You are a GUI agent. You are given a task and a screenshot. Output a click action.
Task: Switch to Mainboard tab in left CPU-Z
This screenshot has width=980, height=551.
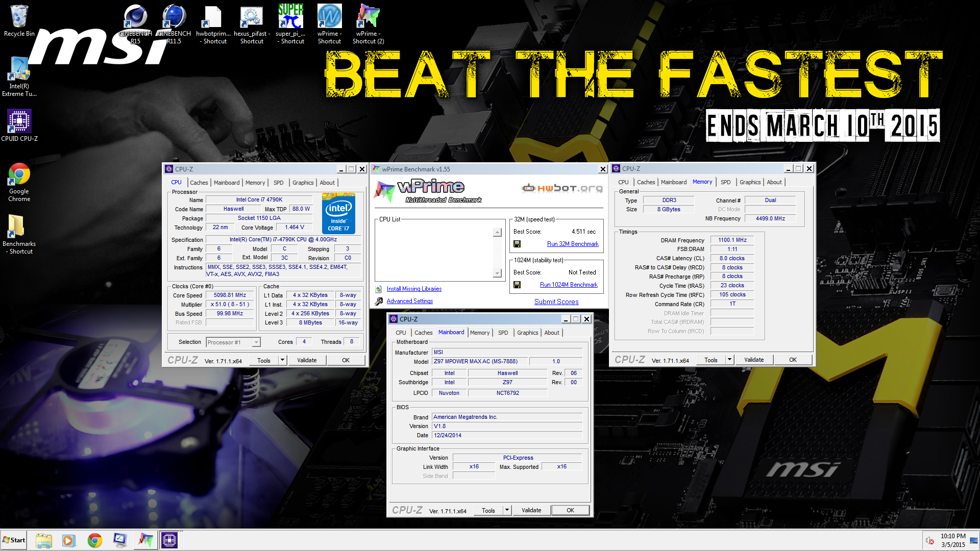(227, 183)
